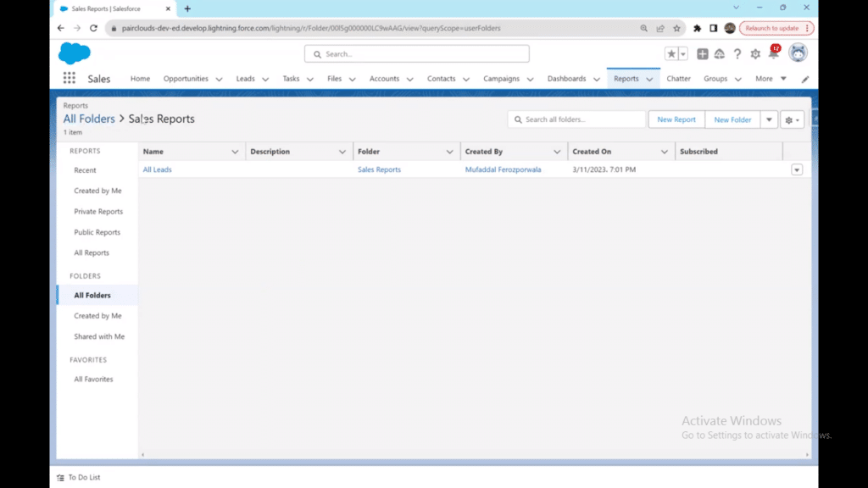This screenshot has width=868, height=488.
Task: Expand the Contacts tab dropdown
Action: 466,79
